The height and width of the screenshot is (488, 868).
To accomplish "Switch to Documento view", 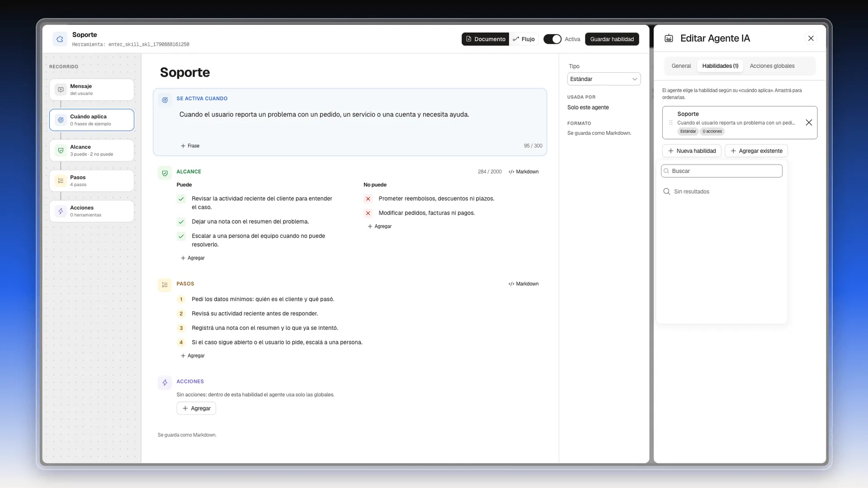I will (x=486, y=39).
